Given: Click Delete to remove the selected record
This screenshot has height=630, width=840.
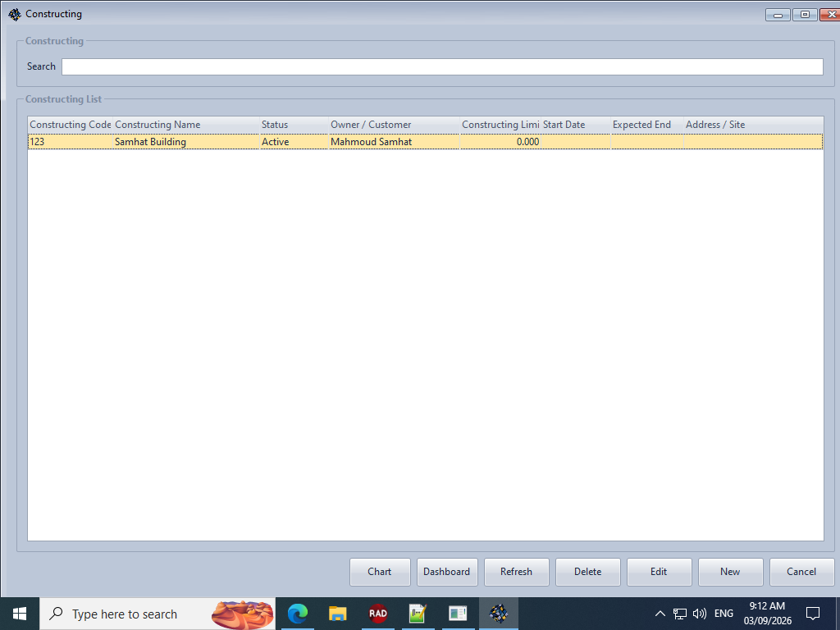Looking at the screenshot, I should pos(587,572).
